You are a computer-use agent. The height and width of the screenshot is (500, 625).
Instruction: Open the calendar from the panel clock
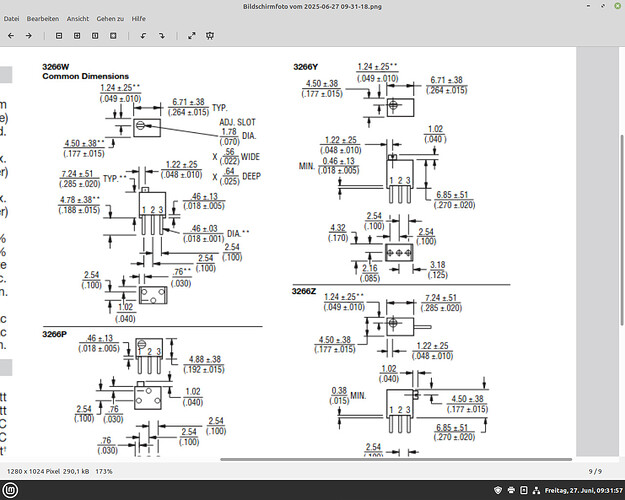pyautogui.click(x=584, y=490)
